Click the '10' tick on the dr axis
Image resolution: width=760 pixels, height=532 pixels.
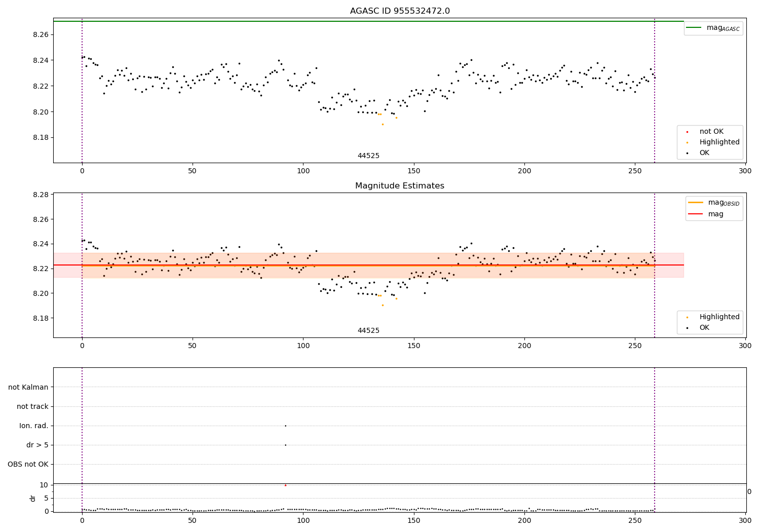click(x=44, y=485)
